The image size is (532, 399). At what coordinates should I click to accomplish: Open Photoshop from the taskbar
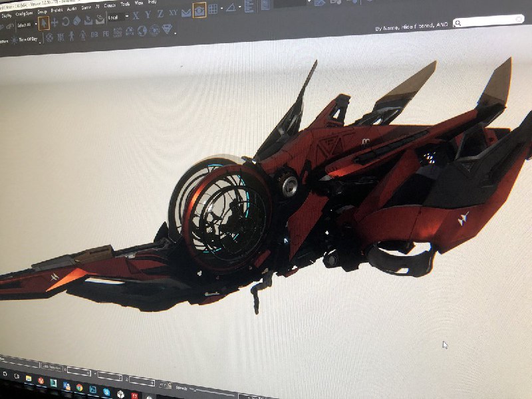92,390
